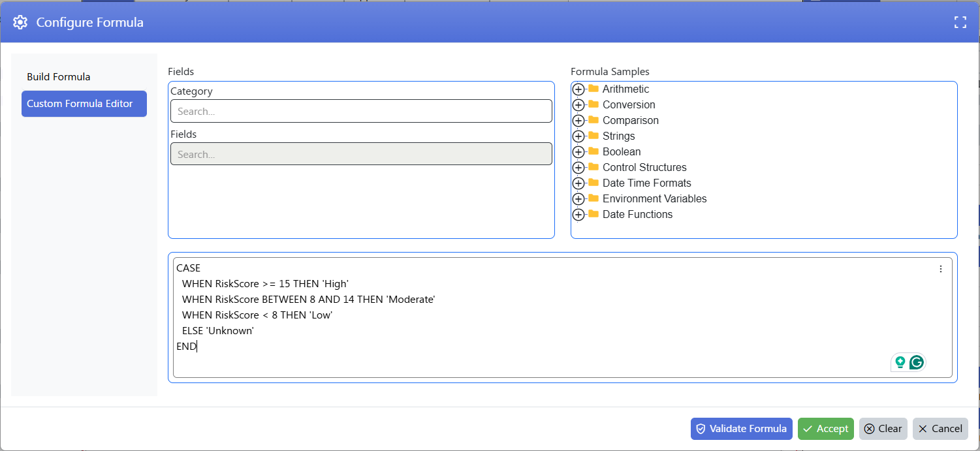The height and width of the screenshot is (451, 980).
Task: Expand the Date Time Formats node
Action: [578, 183]
